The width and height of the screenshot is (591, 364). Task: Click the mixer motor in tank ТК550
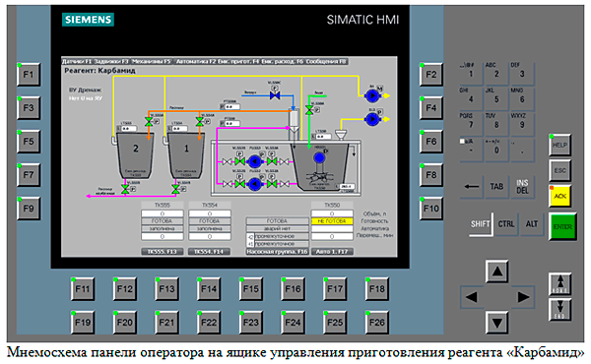[x=319, y=157]
